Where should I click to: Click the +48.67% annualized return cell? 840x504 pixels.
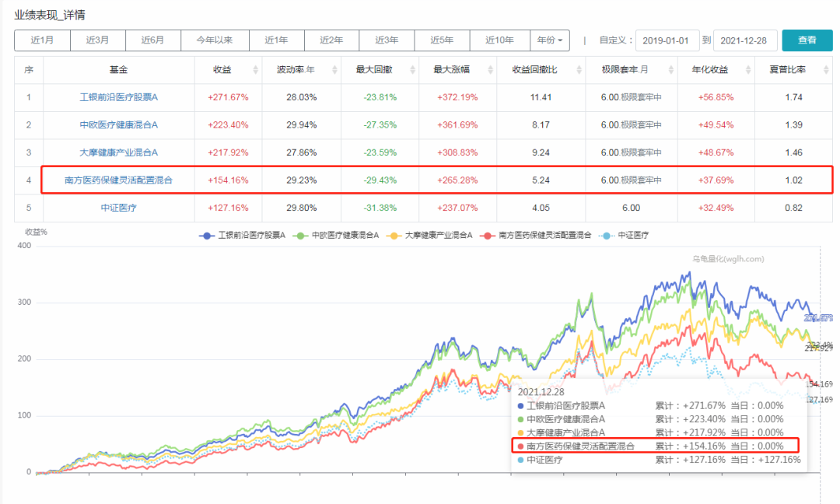[716, 152]
